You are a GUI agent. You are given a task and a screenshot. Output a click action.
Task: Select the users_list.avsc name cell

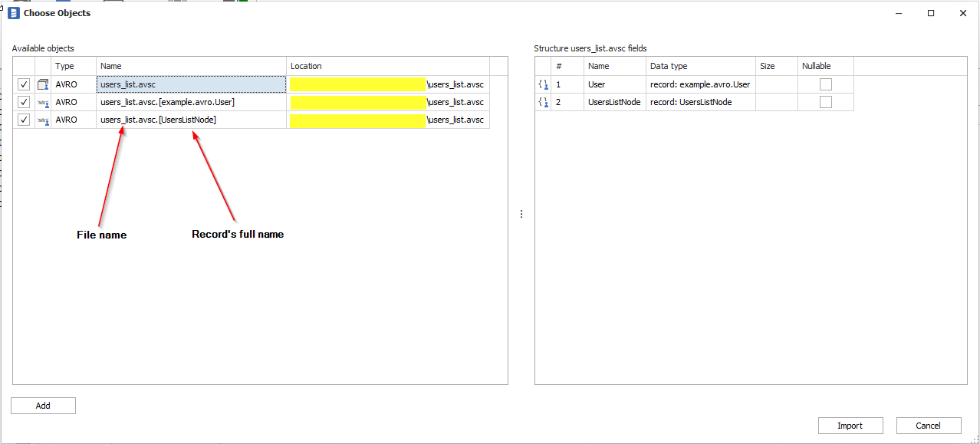(x=191, y=84)
